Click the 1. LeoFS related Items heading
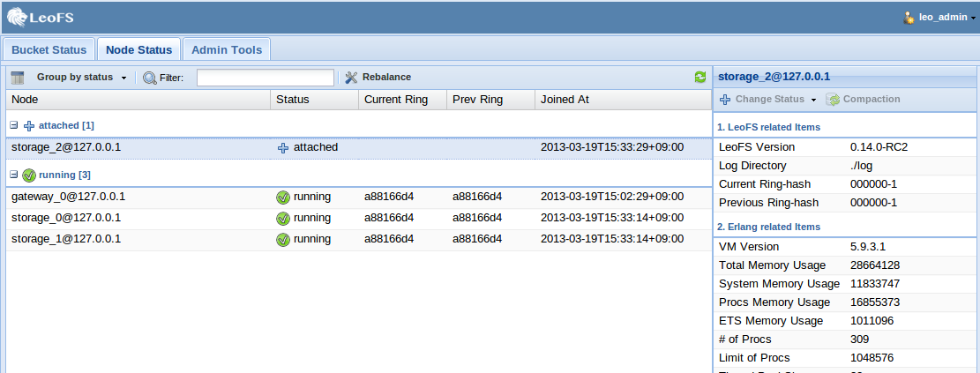 point(768,127)
